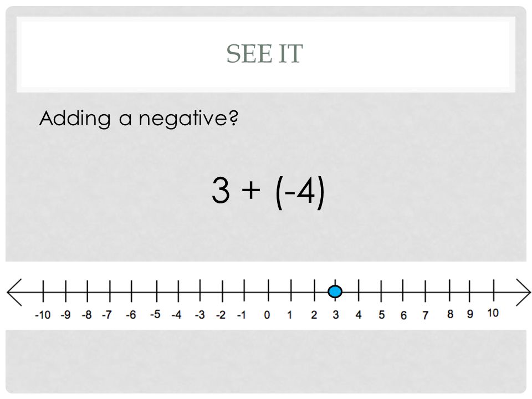This screenshot has height=399, width=532.
Task: Click the 9 label on the number line
Action: (x=470, y=314)
